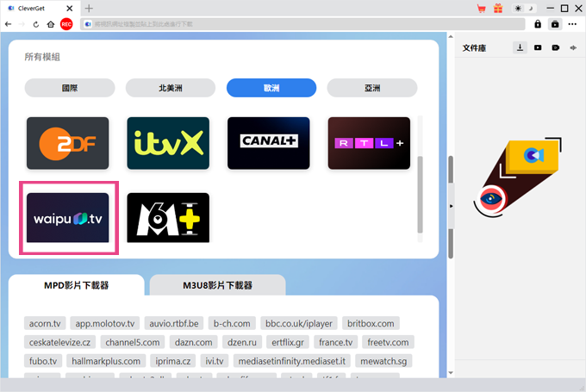Click the page scroll-down arrow
586x392 pixels.
451,372
